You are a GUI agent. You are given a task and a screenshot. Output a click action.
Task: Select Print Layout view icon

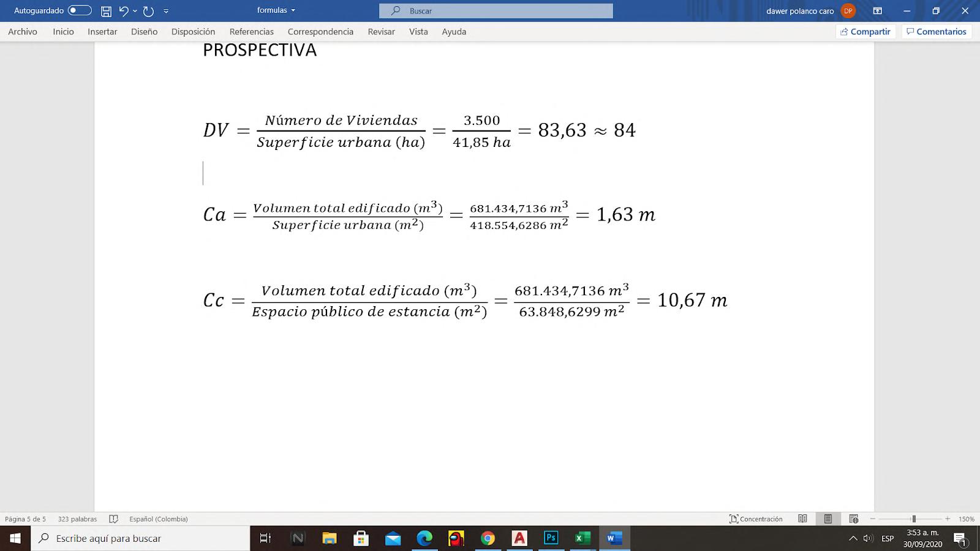tap(828, 519)
